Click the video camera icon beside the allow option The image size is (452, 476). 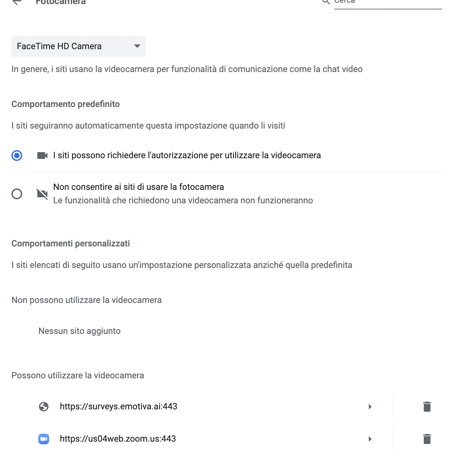click(42, 156)
